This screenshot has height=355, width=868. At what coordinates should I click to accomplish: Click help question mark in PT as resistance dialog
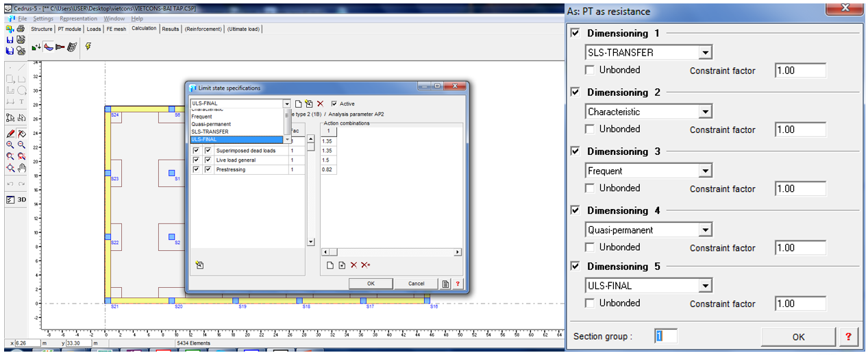pos(848,336)
